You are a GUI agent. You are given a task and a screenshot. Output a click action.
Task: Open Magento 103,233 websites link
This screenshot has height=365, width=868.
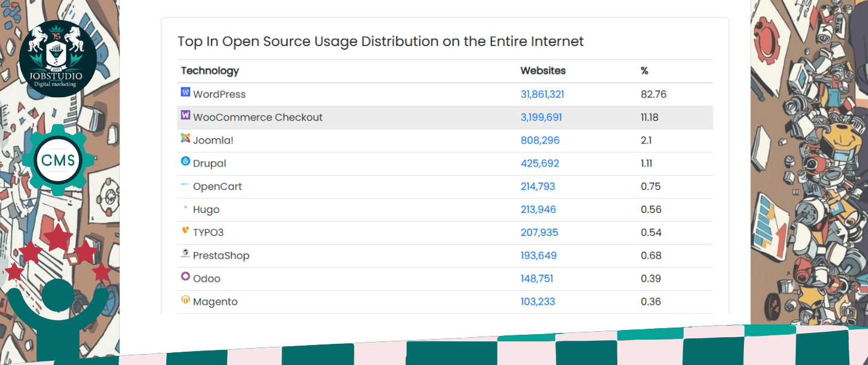pos(538,302)
